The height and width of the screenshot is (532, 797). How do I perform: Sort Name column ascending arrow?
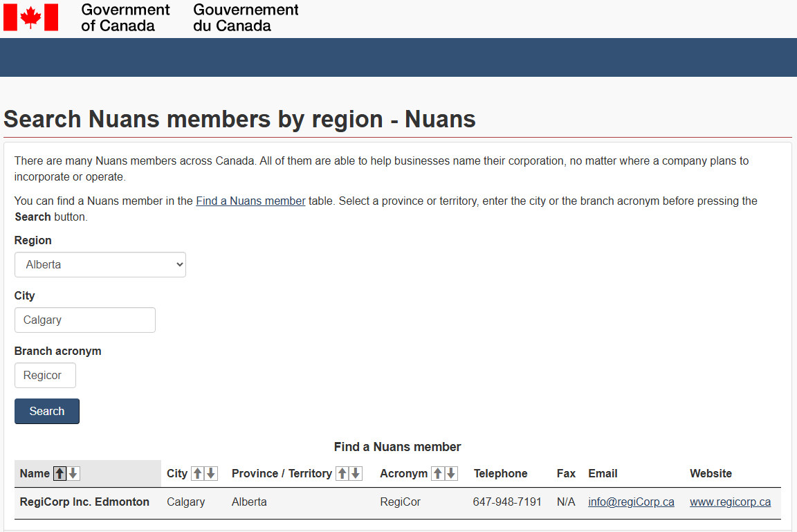click(x=60, y=473)
